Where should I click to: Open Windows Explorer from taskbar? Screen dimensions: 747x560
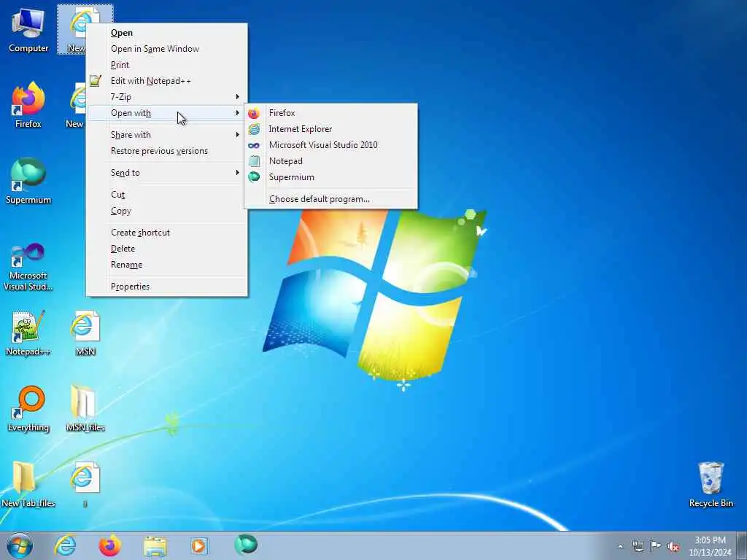click(x=155, y=546)
